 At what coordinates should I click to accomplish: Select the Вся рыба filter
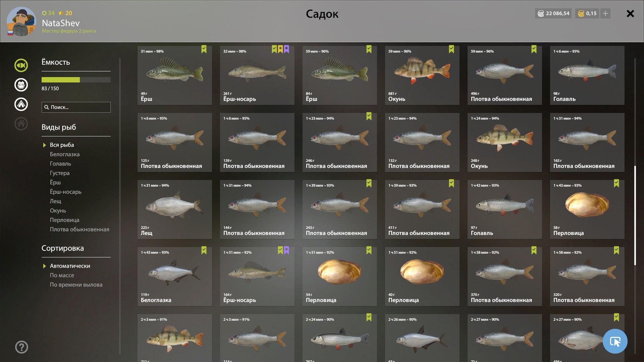point(62,145)
